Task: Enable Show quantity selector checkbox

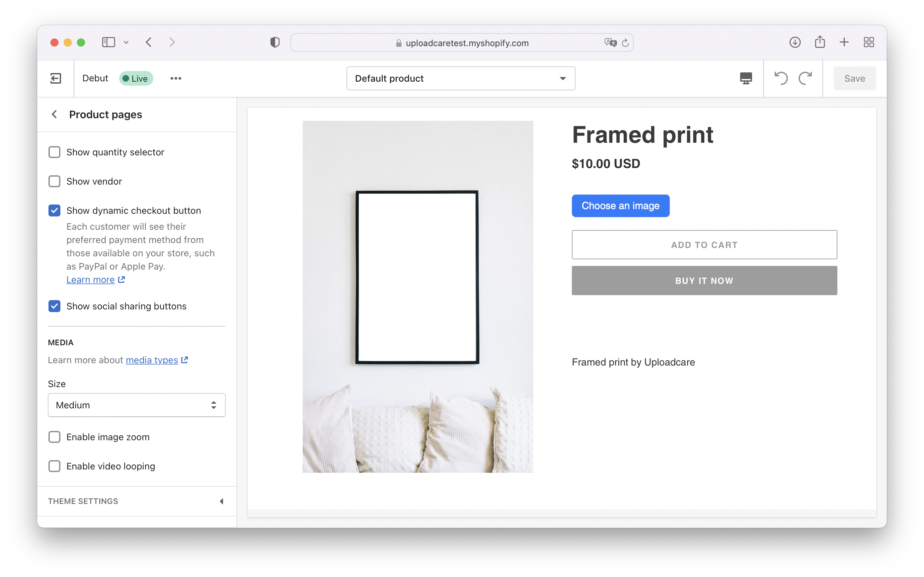Action: pyautogui.click(x=54, y=152)
